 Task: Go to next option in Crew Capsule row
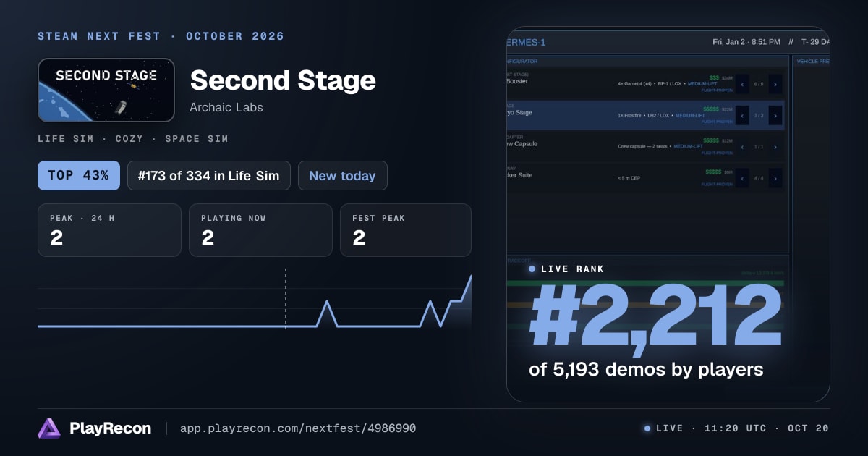775,147
